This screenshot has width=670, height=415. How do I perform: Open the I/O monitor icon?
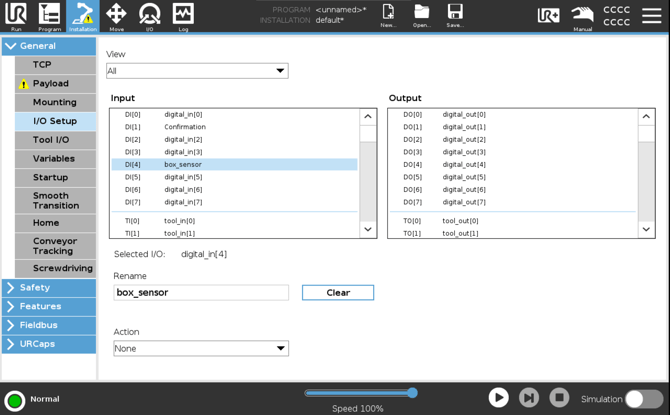click(x=150, y=16)
